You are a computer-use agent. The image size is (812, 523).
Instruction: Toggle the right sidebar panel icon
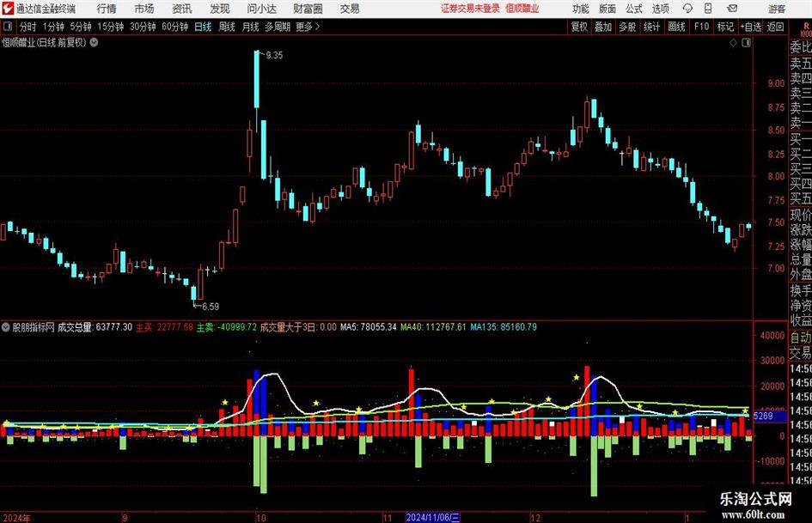746,43
